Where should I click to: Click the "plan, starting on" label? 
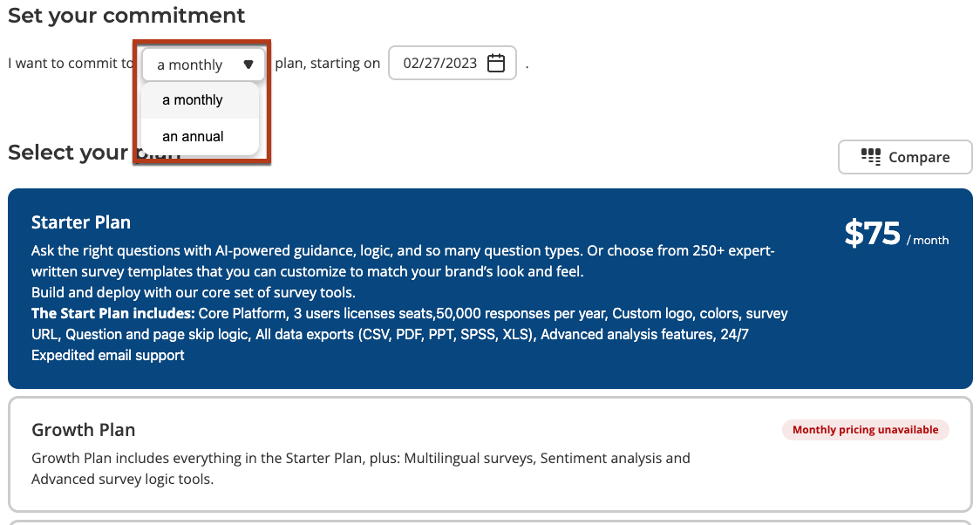(x=328, y=63)
